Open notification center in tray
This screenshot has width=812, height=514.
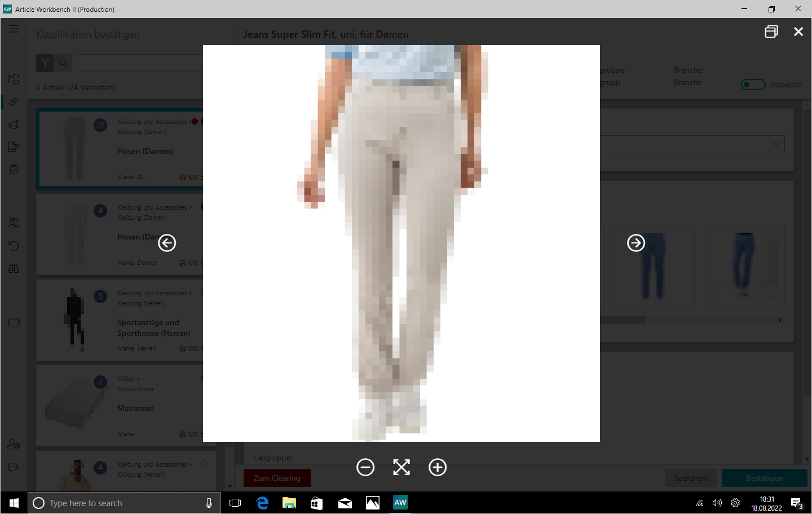click(x=797, y=503)
